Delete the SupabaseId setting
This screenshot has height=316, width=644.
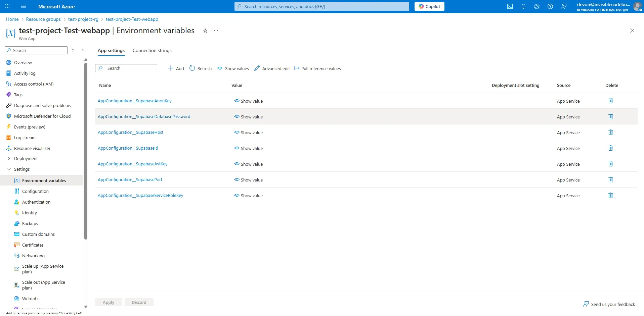click(x=611, y=148)
